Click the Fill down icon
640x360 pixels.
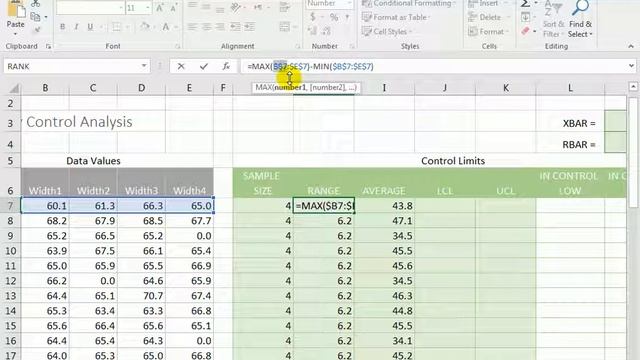click(526, 17)
